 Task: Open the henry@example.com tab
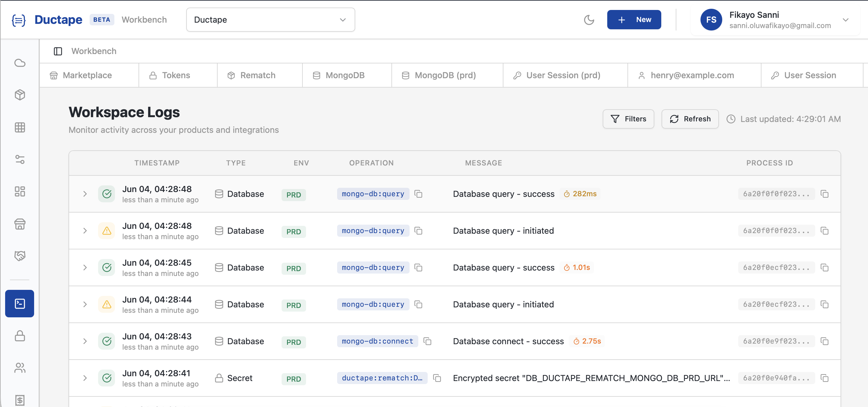(x=694, y=75)
